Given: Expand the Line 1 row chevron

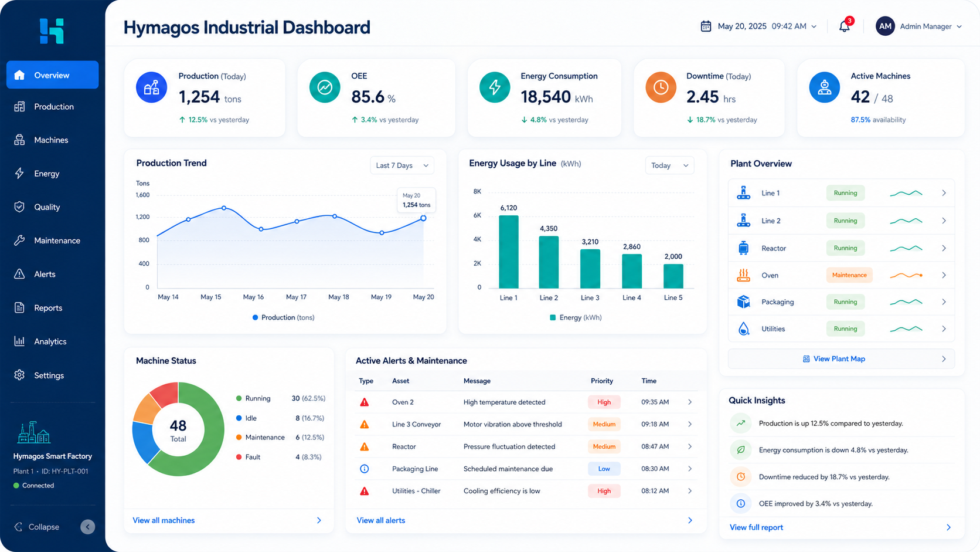Looking at the screenshot, I should [x=944, y=193].
